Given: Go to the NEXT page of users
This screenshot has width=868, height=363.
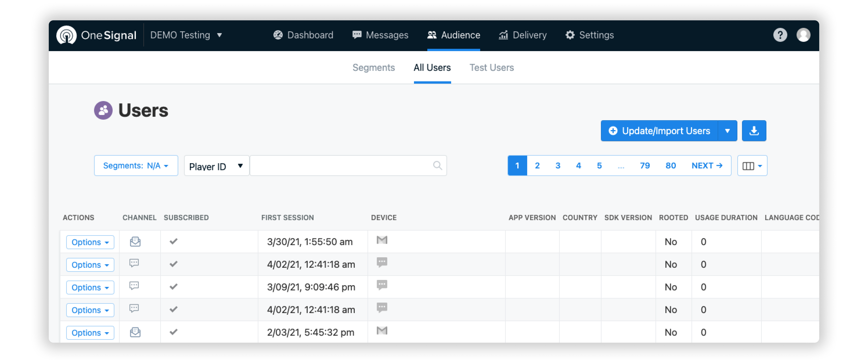Looking at the screenshot, I should [x=707, y=166].
